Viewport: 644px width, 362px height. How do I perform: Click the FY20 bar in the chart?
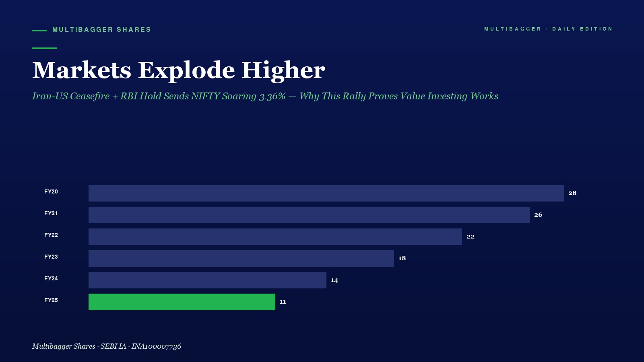coord(326,193)
